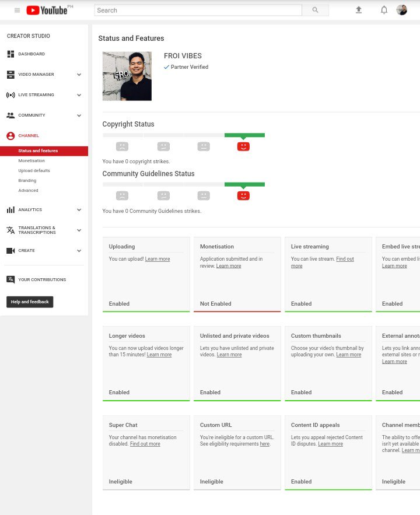Open Learn more in Unlisted and private videos
Screen dimensions: 420x515
(229, 355)
